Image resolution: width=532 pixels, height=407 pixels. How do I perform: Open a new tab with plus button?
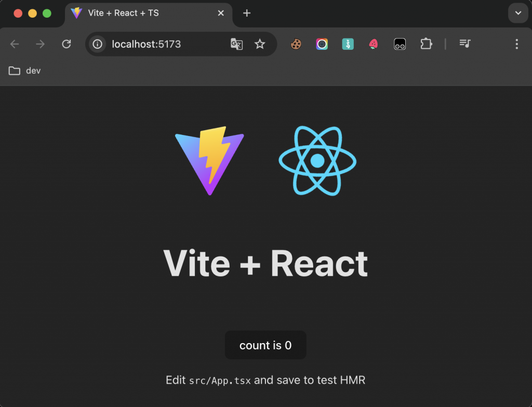click(247, 13)
